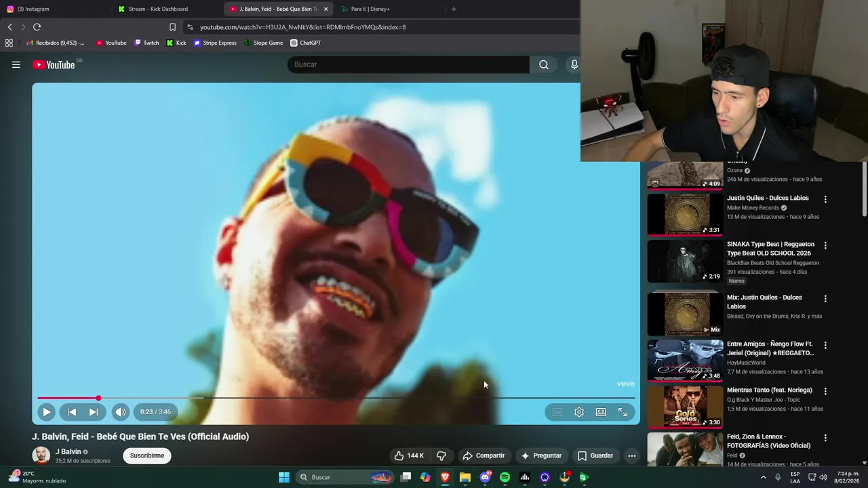
Task: Play Mientras Tanto (feat. Noriega) title
Action: 769,390
